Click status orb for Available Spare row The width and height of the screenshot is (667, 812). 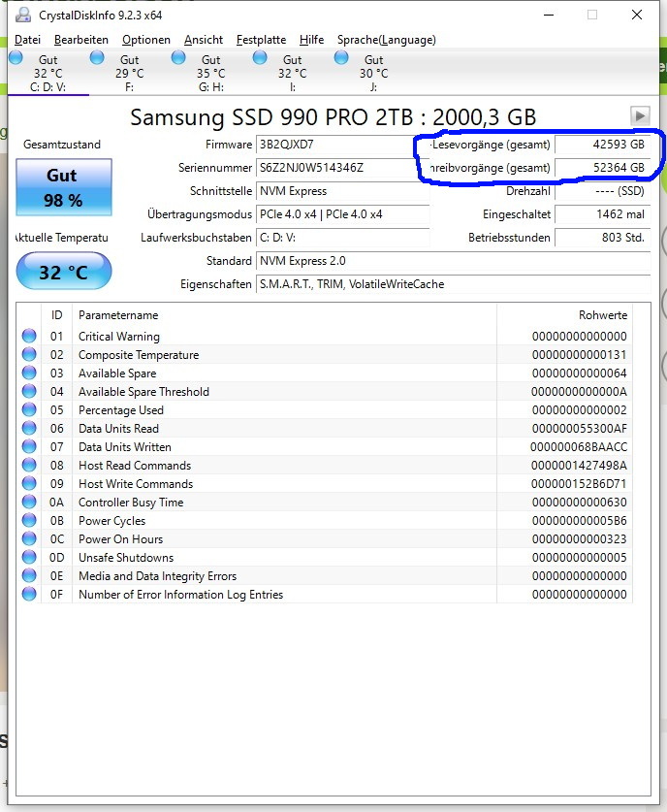tap(29, 373)
